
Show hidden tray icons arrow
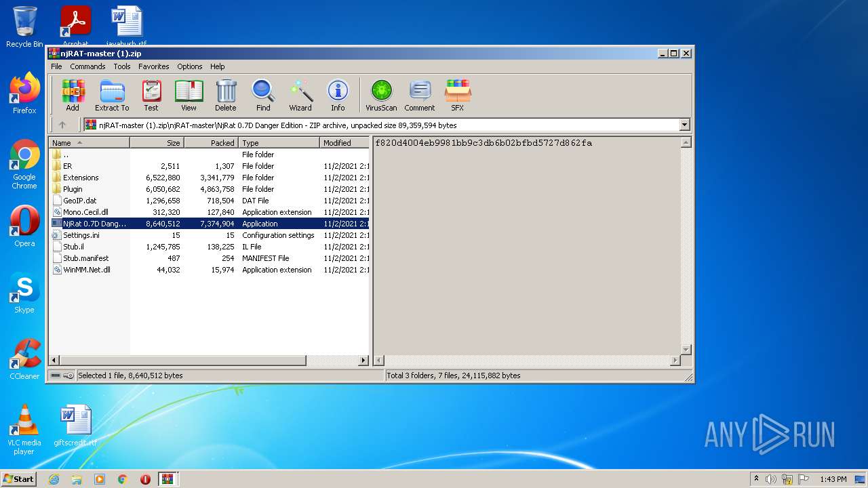pos(756,479)
